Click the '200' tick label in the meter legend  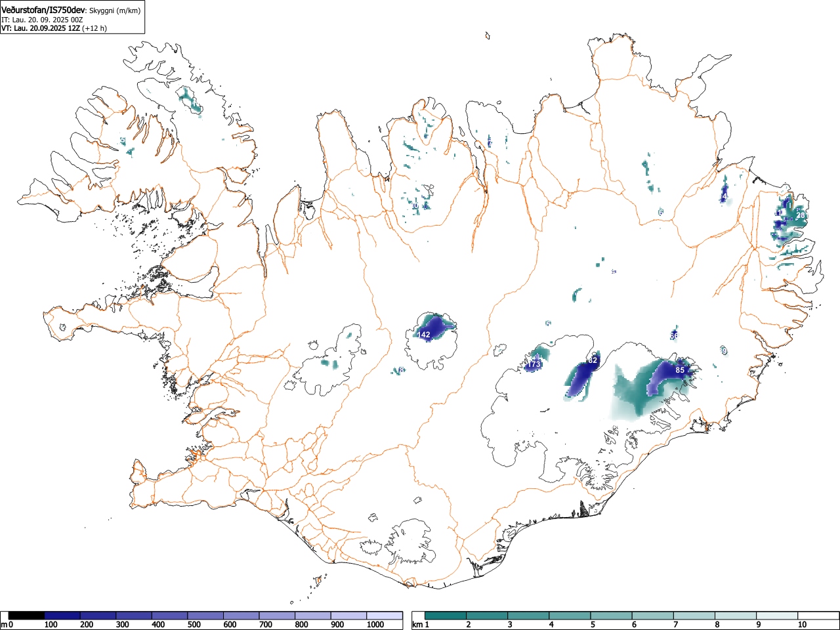(87, 625)
